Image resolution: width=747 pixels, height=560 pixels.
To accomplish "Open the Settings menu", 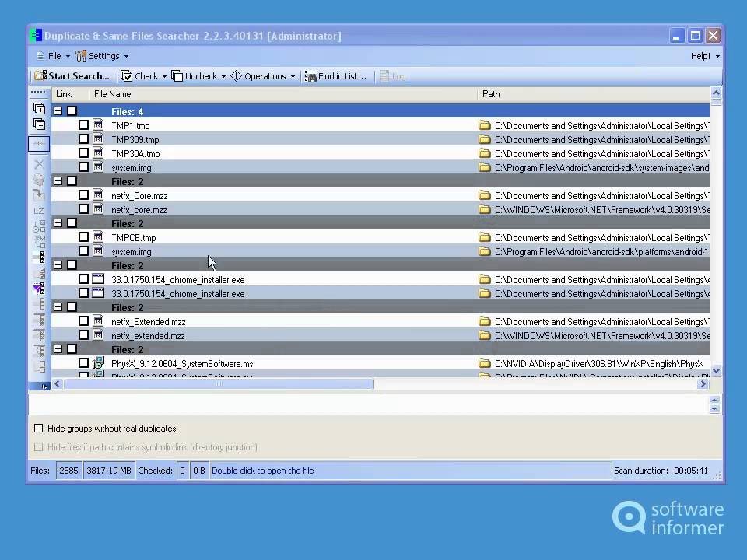I will 103,56.
